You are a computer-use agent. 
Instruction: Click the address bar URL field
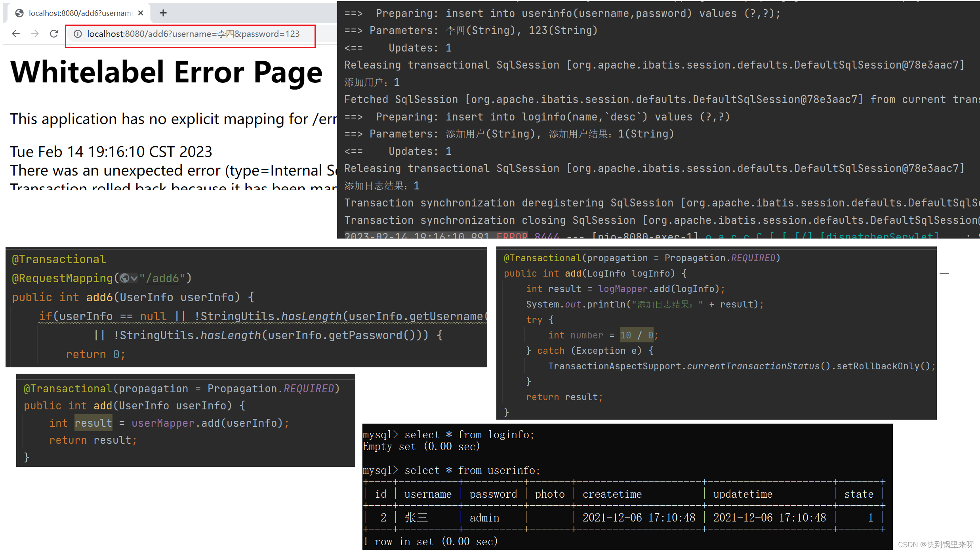pos(193,34)
